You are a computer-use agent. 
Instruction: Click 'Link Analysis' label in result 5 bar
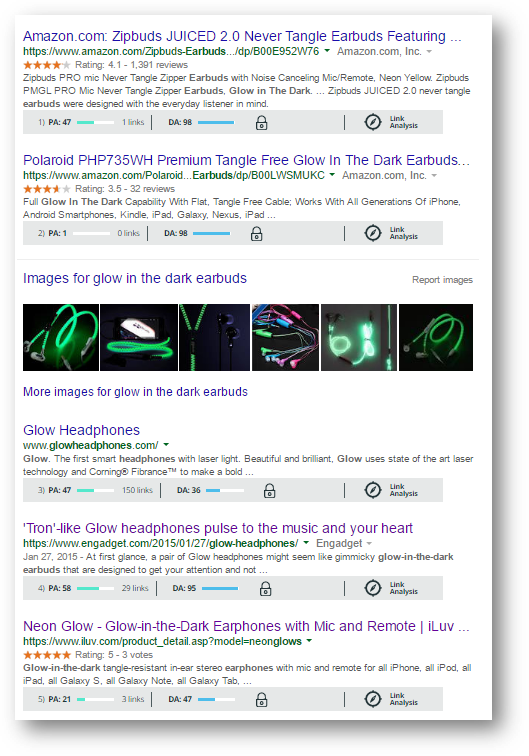pyautogui.click(x=404, y=699)
